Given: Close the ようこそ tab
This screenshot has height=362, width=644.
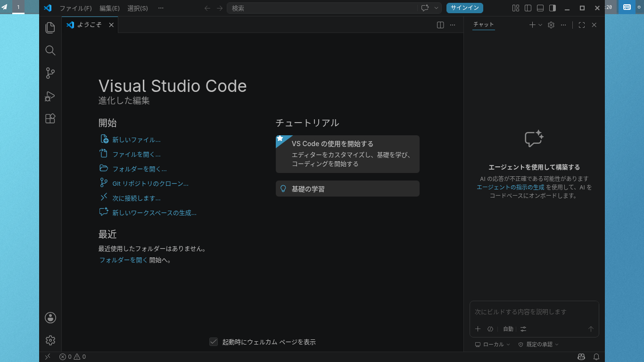Looking at the screenshot, I should [x=111, y=25].
